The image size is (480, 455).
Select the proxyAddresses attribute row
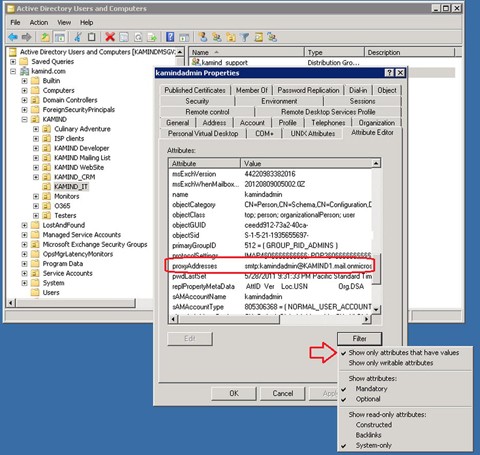[271, 266]
